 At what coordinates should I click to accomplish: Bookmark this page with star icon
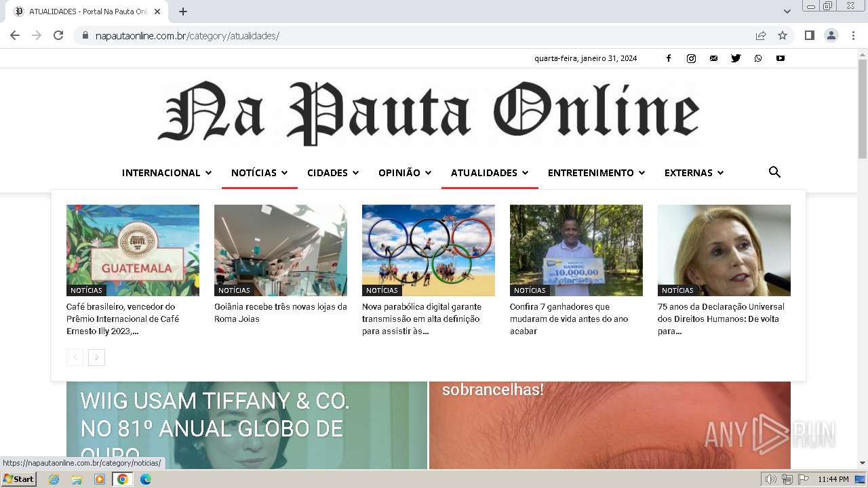coord(783,35)
